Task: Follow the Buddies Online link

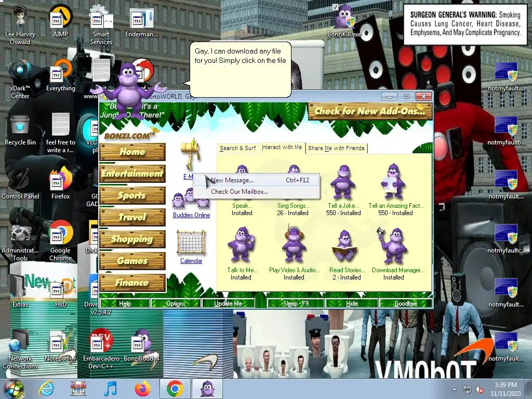Action: (191, 215)
